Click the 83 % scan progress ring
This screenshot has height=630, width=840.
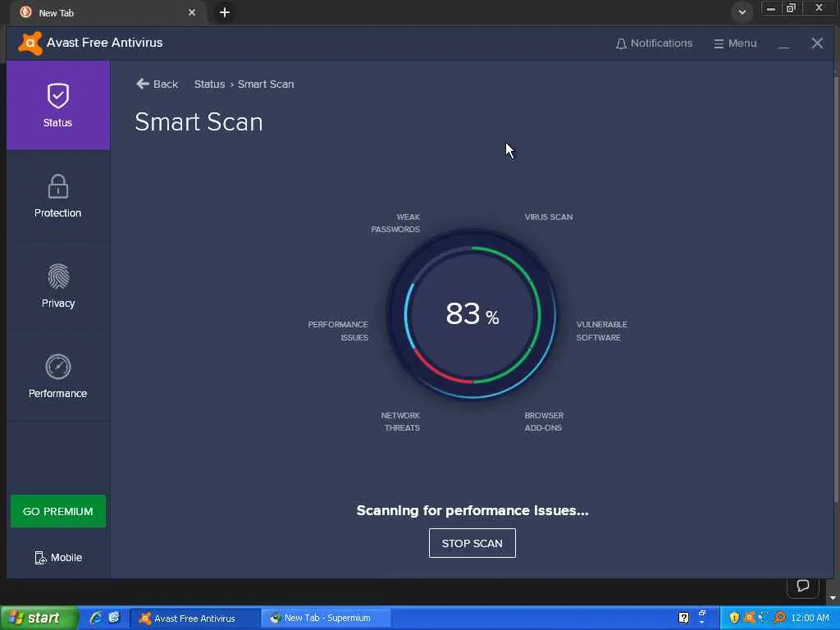[472, 314]
